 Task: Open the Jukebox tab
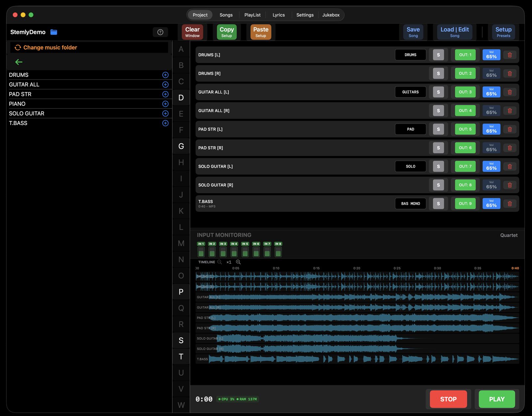[331, 15]
